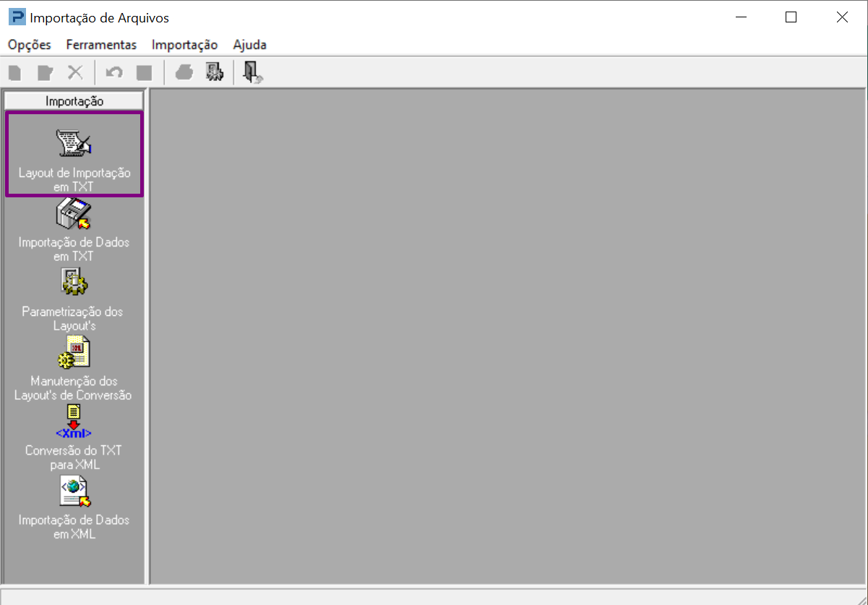Open the Opções menu

point(28,45)
